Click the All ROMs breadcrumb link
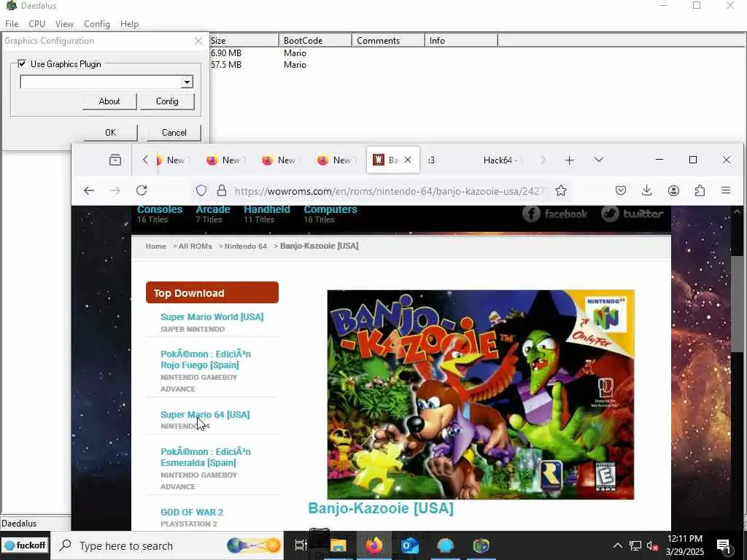Image resolution: width=747 pixels, height=560 pixels. point(195,246)
